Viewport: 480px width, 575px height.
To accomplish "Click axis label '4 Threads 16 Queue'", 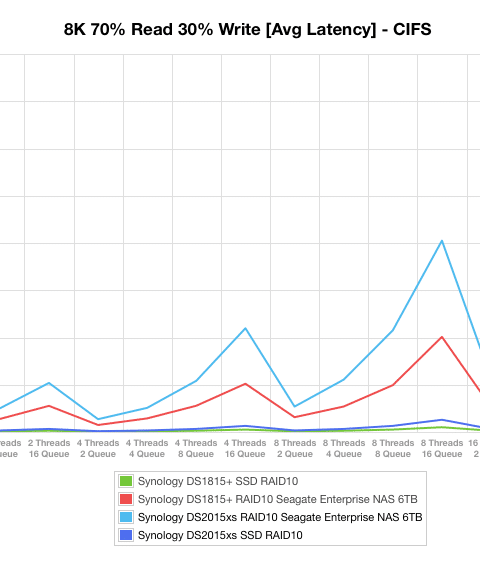I will coord(245,448).
